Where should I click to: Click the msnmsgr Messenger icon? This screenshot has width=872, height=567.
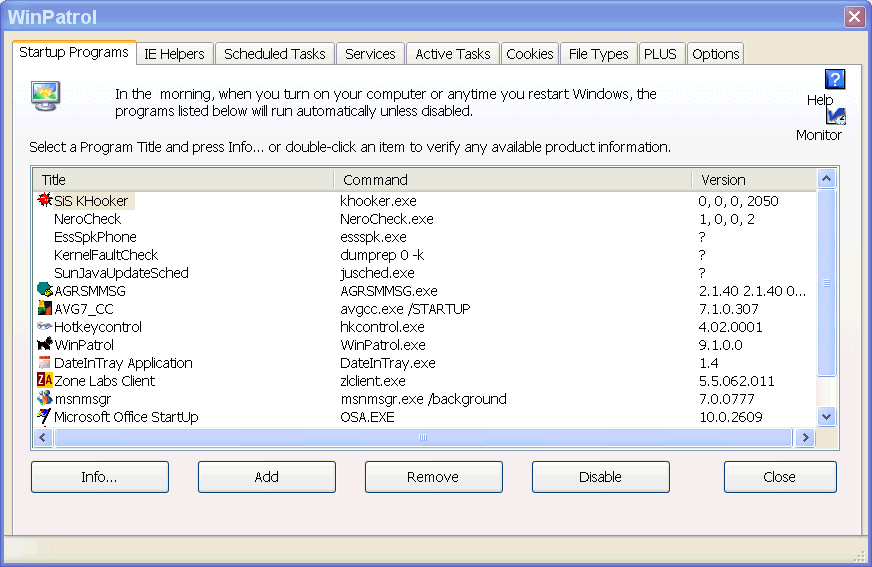(x=44, y=398)
